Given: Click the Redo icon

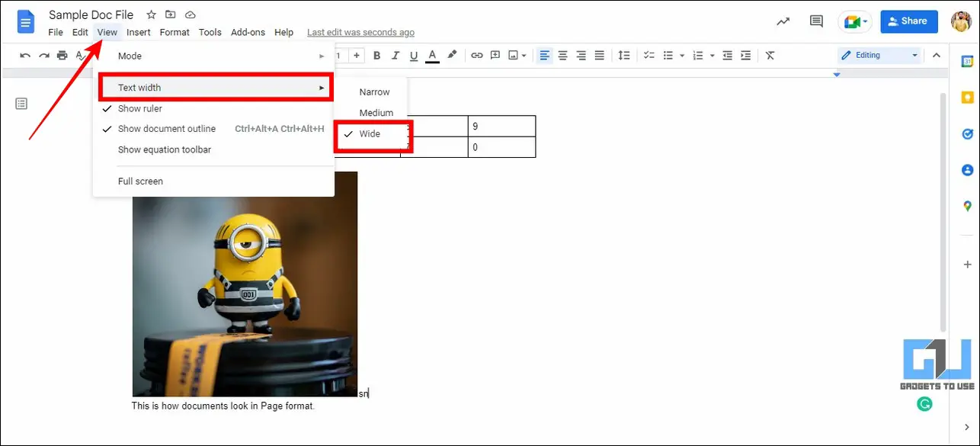Looking at the screenshot, I should 44,56.
